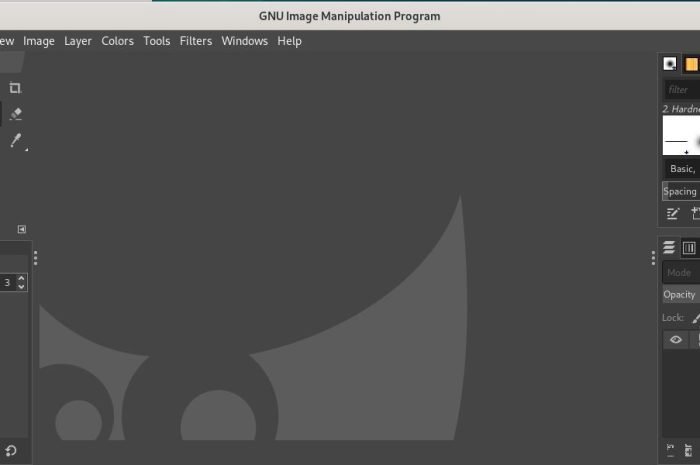Image resolution: width=700 pixels, height=465 pixels.
Task: Select the Hardness brush preview thumbnail
Action: coord(681,135)
